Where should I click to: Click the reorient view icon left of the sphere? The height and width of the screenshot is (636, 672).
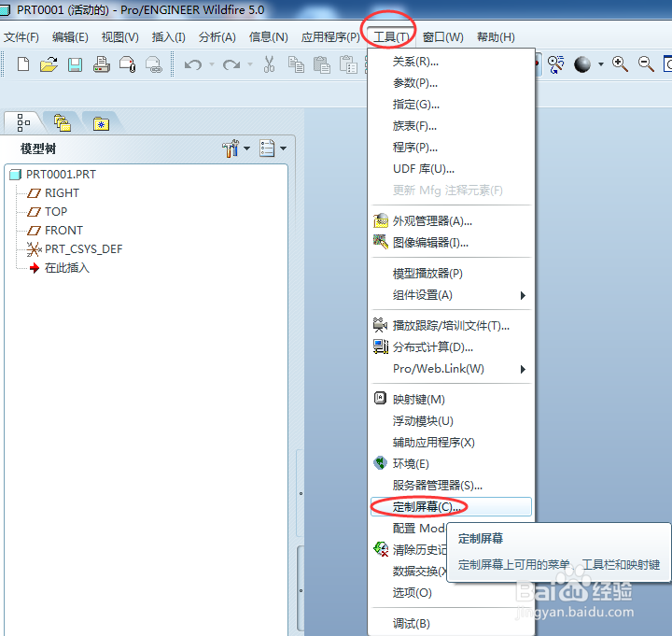pos(556,64)
